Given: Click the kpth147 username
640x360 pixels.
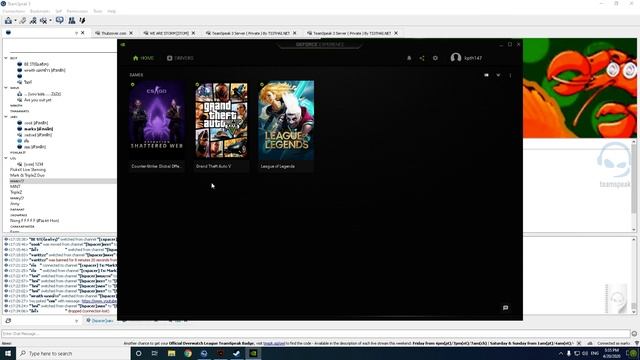Looking at the screenshot, I should [473, 58].
